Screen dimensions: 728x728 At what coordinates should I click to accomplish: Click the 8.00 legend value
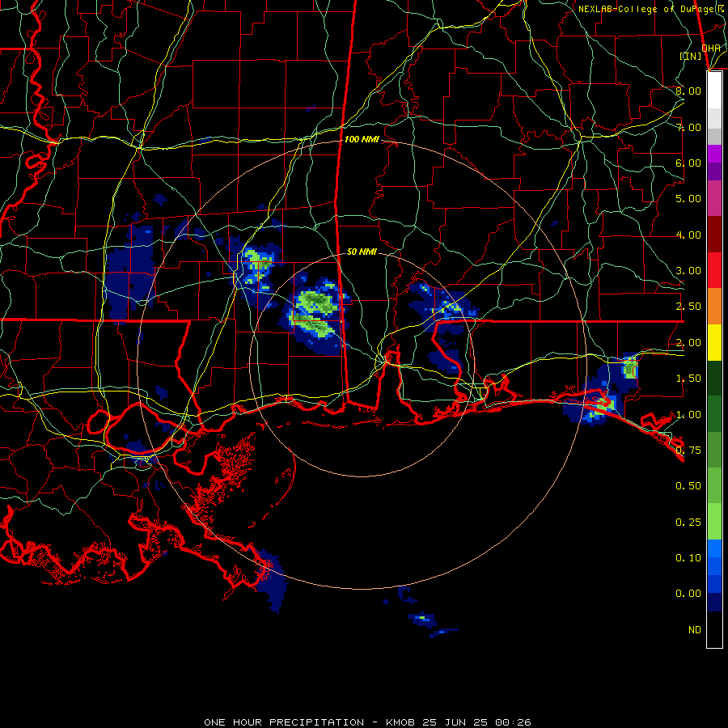coord(688,91)
